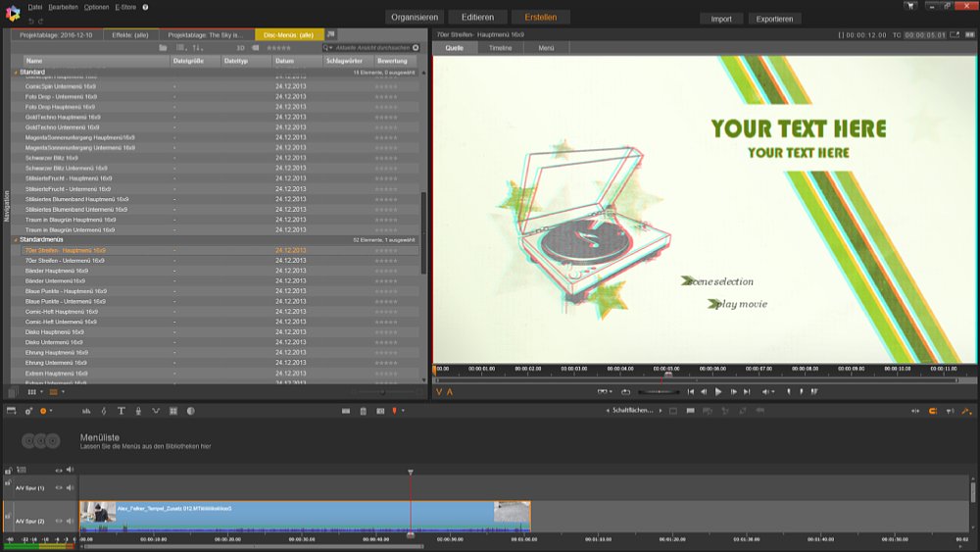Collapse the Standard group in library
Viewport: 980px width, 552px height.
coord(16,72)
